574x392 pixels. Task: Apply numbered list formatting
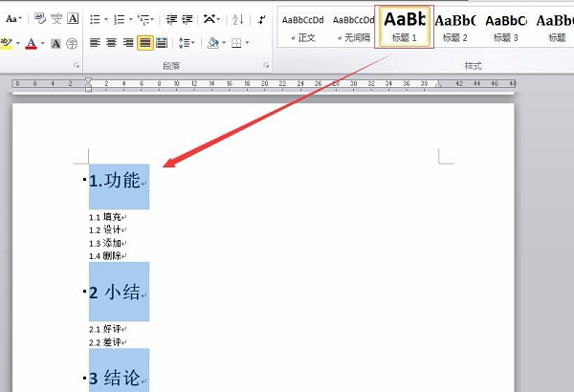(x=120, y=19)
